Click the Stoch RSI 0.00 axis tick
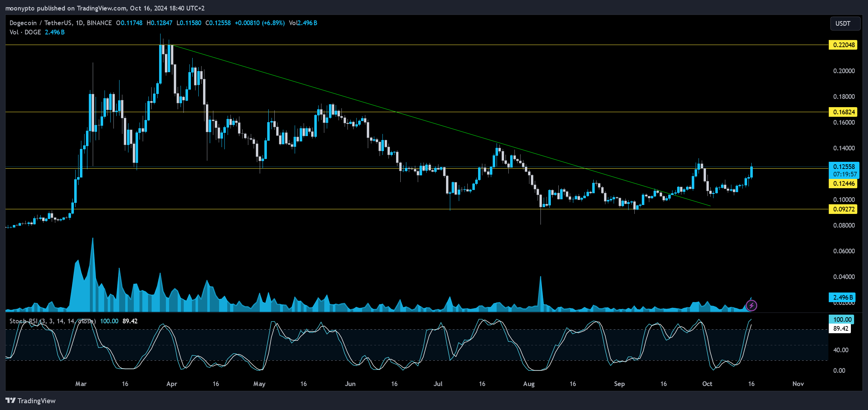This screenshot has width=868, height=410. point(839,371)
